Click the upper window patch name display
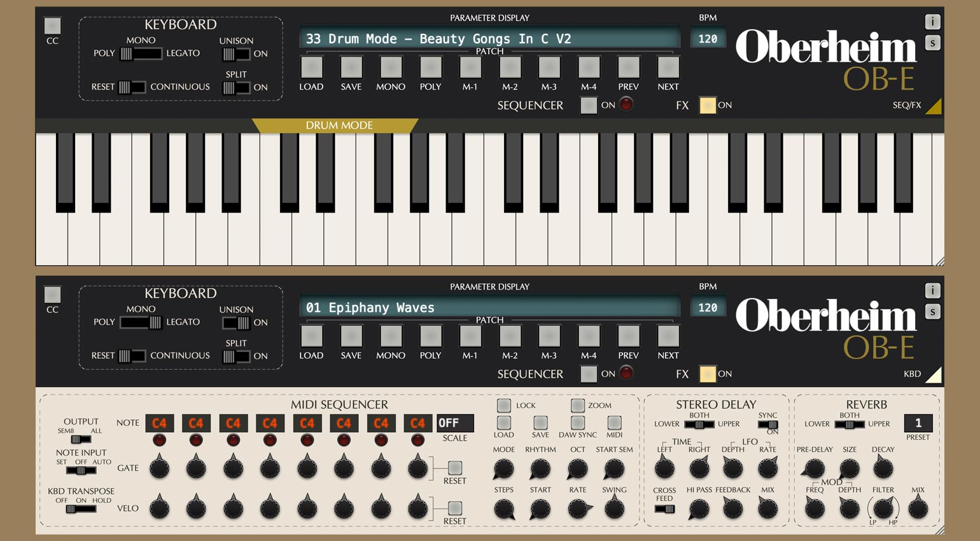 pyautogui.click(x=489, y=38)
